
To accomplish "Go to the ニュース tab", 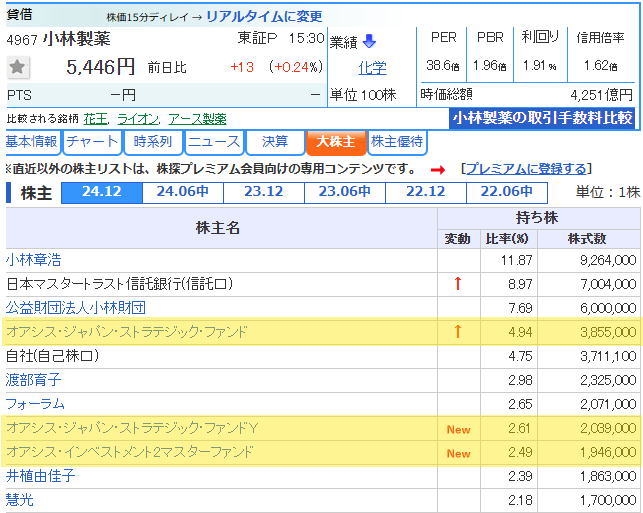I will coord(214,142).
